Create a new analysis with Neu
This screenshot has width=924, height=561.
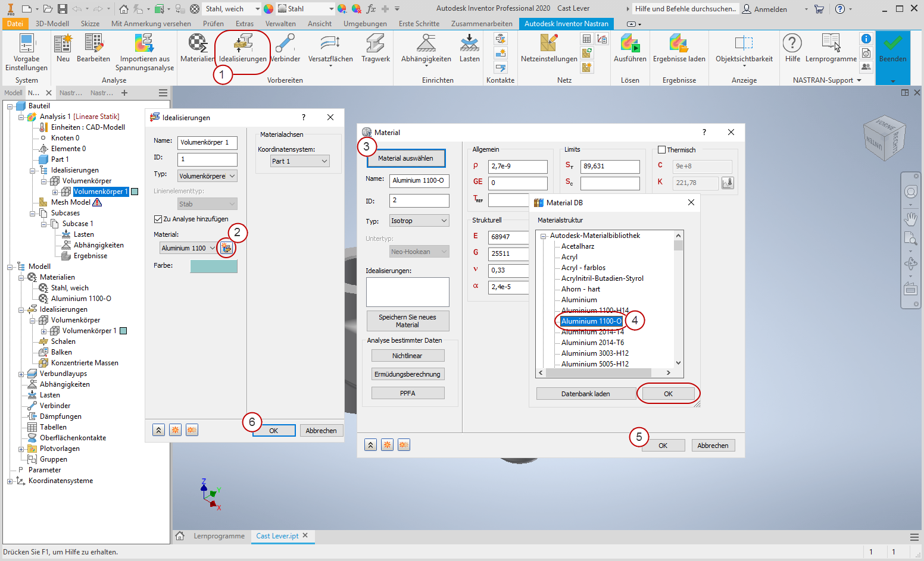63,48
